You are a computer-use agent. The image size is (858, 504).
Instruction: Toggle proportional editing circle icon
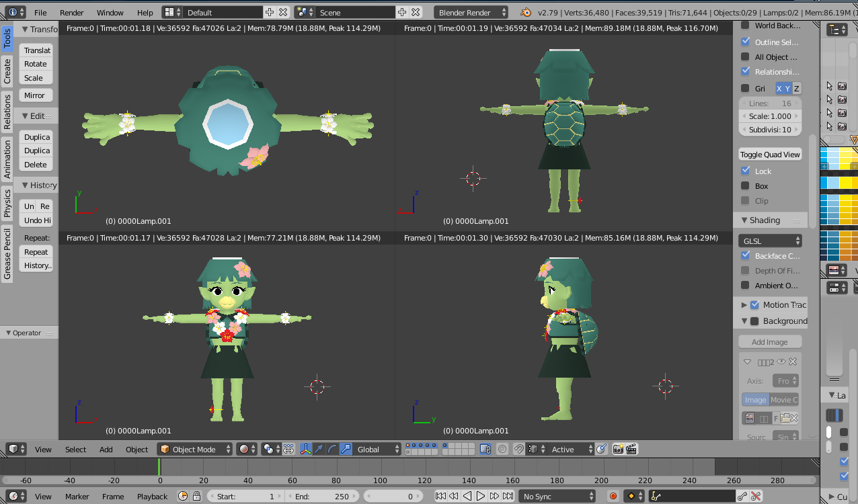(502, 449)
